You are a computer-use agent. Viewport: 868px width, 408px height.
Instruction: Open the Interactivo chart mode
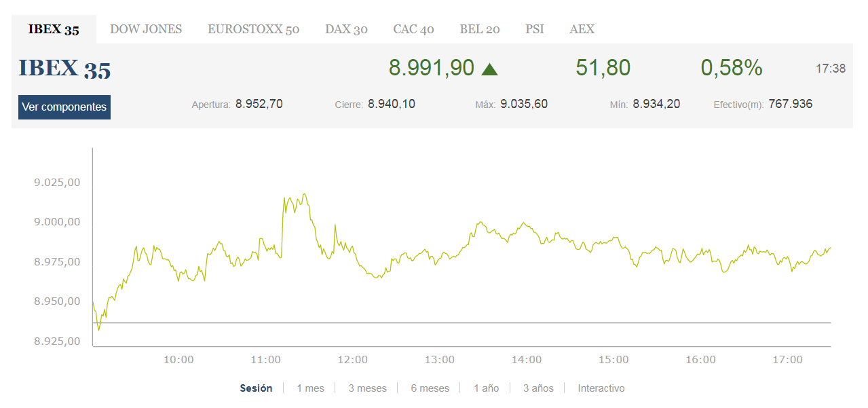pyautogui.click(x=601, y=388)
